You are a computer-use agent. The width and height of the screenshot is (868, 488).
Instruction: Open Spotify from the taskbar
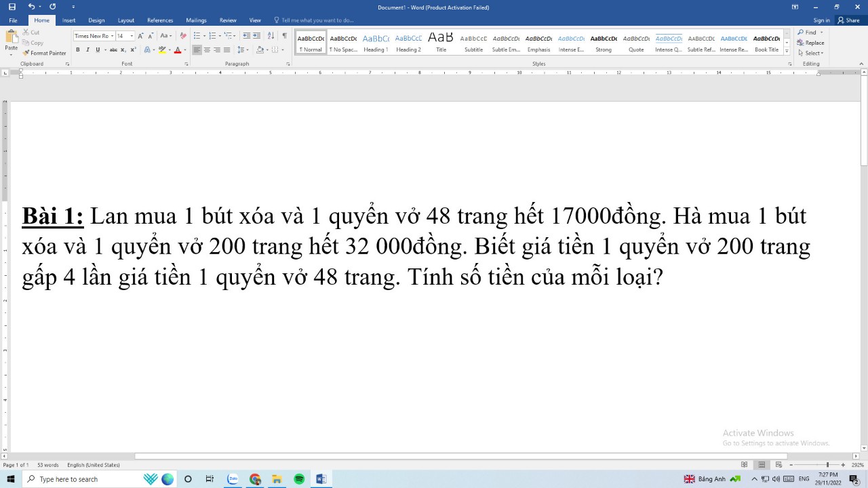[x=299, y=479]
